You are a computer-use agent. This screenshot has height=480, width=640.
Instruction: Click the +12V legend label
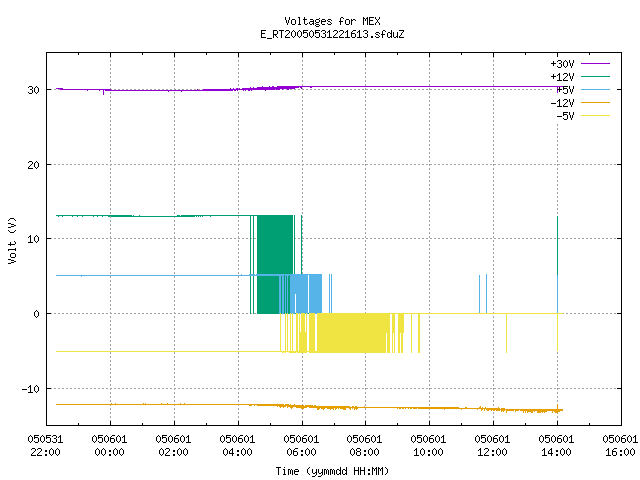[562, 77]
